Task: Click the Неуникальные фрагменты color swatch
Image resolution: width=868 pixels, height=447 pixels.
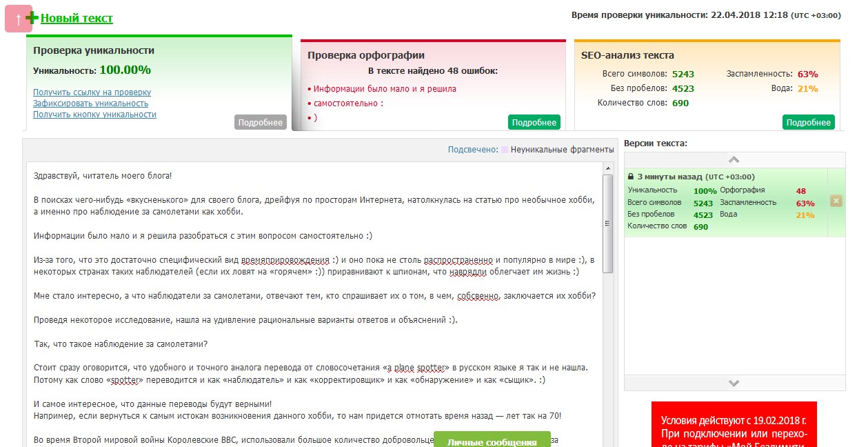Action: (505, 149)
